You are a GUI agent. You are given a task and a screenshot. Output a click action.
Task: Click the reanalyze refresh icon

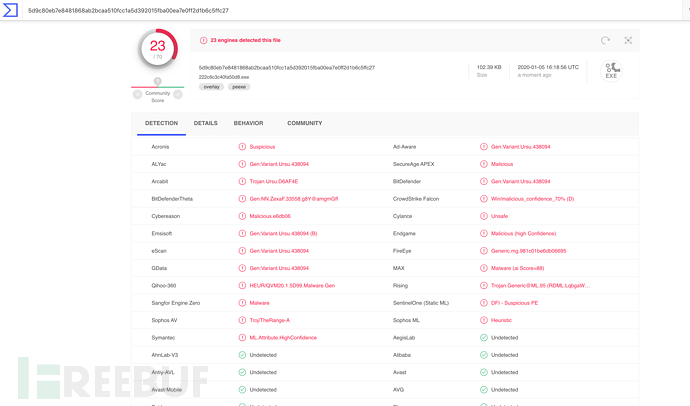tap(606, 40)
